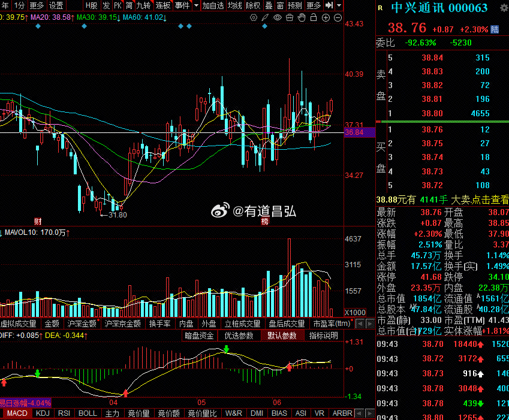Open 除权 adjustment options
This screenshot has width=509, height=420.
(x=253, y=5)
